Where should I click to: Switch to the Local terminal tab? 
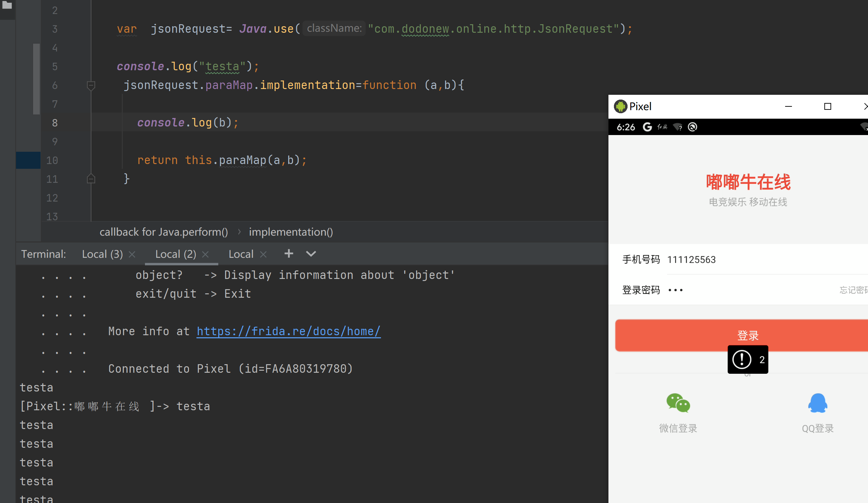click(x=241, y=254)
